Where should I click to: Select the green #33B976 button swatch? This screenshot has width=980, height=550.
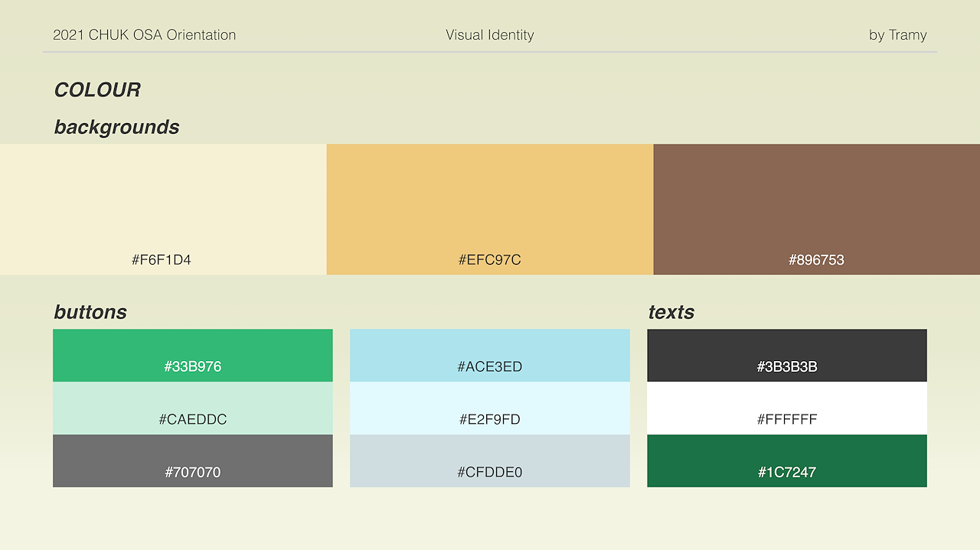pyautogui.click(x=192, y=355)
